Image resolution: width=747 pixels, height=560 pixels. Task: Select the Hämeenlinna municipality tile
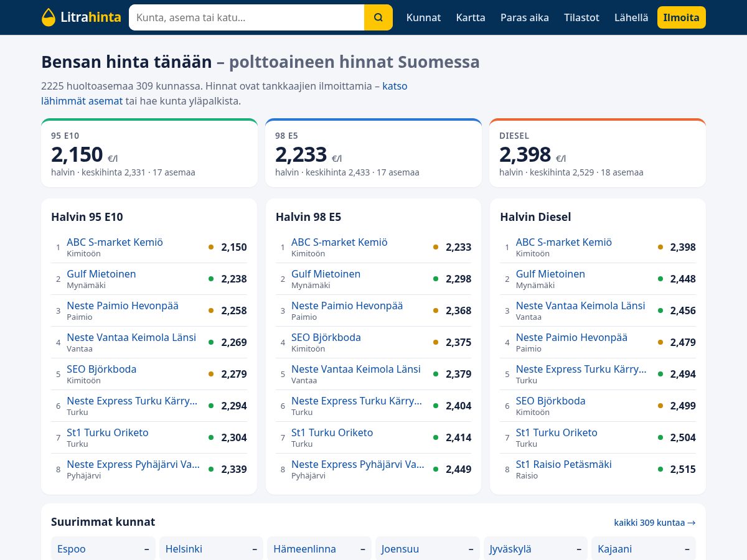tap(319, 549)
